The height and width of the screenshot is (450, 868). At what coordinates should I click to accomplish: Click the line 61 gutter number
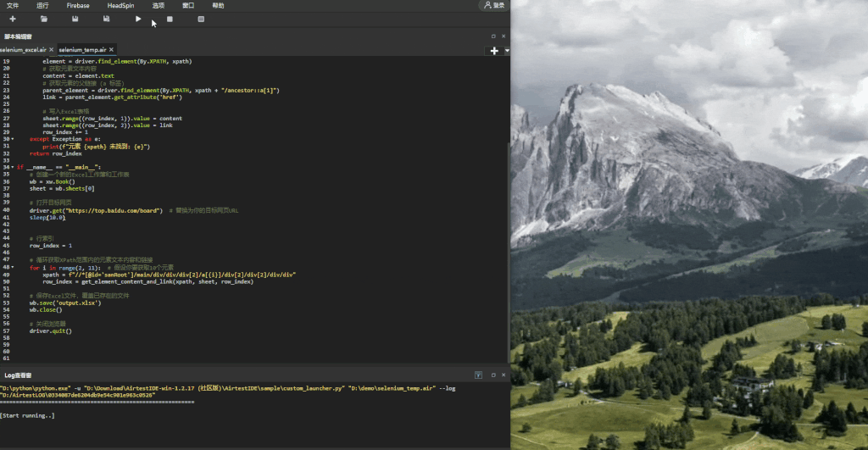pos(6,358)
